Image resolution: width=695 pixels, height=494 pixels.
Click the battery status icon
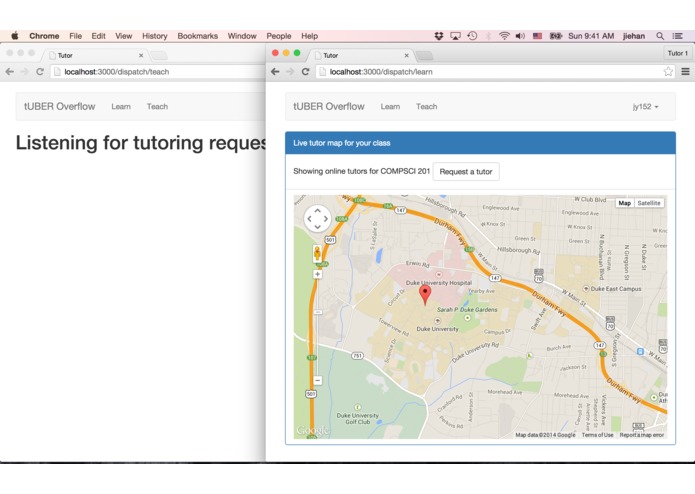coord(556,36)
